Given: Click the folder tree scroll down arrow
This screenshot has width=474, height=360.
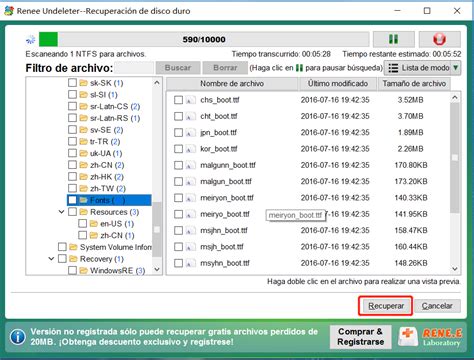Looking at the screenshot, I should [157, 269].
